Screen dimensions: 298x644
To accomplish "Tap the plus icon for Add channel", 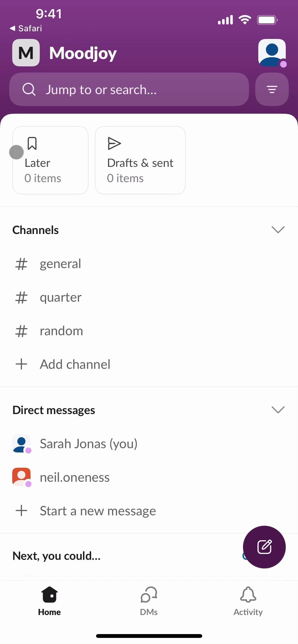I will click(x=21, y=364).
